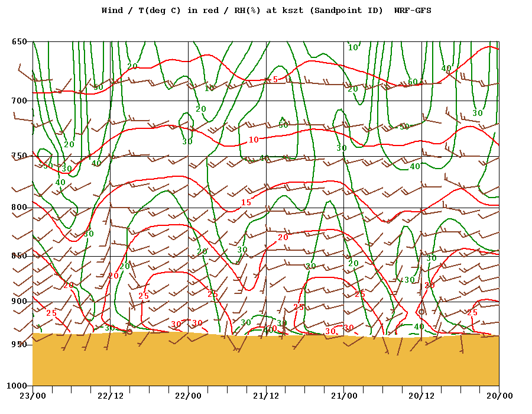Click the "WRF-GFS" model name in title

pyautogui.click(x=413, y=11)
